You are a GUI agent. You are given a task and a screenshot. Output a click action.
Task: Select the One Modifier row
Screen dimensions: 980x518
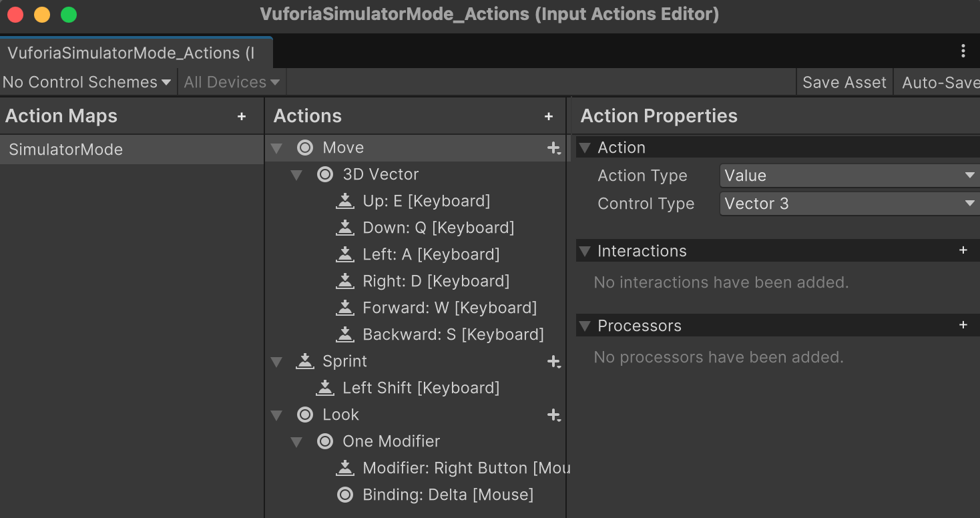coord(415,441)
